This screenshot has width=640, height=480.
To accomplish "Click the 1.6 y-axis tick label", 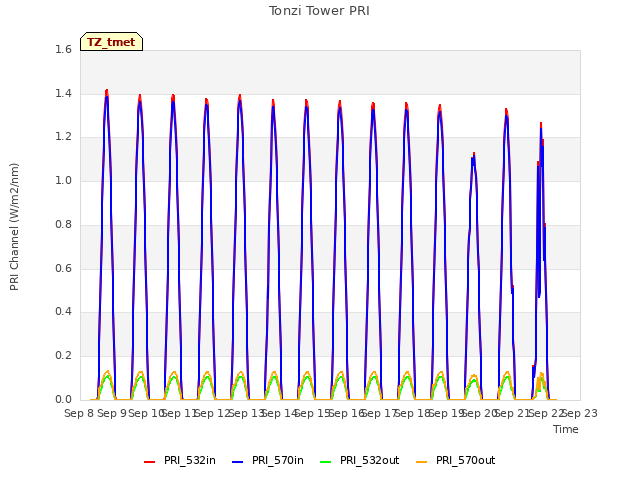I will 63,50.
